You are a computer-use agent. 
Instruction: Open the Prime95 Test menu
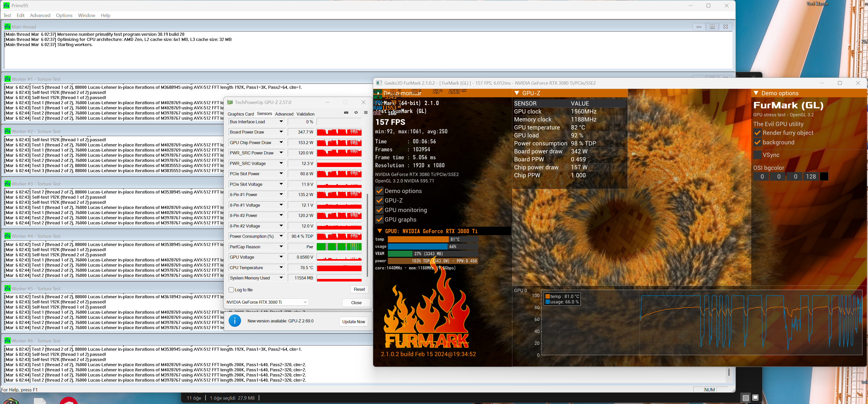(7, 15)
